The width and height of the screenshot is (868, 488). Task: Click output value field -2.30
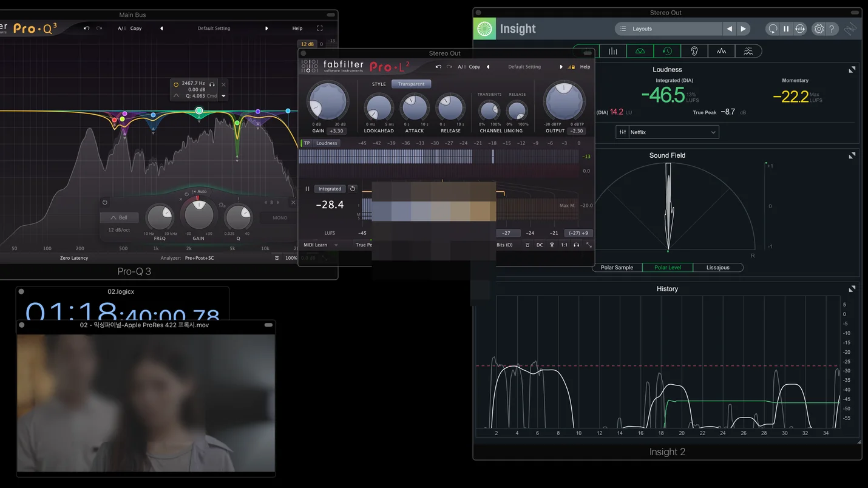point(577,131)
